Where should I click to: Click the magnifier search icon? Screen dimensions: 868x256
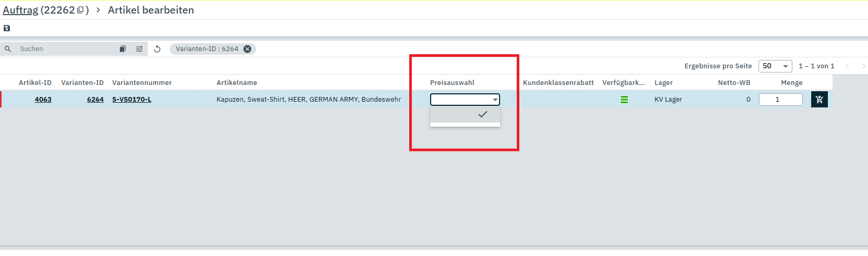[x=8, y=49]
